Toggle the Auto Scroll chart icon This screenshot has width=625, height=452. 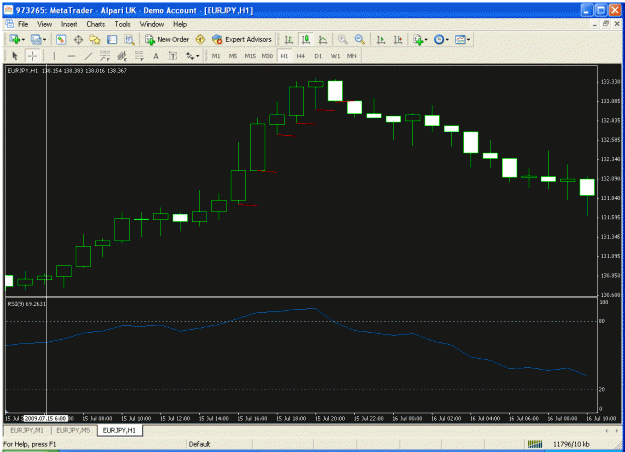pyautogui.click(x=381, y=39)
